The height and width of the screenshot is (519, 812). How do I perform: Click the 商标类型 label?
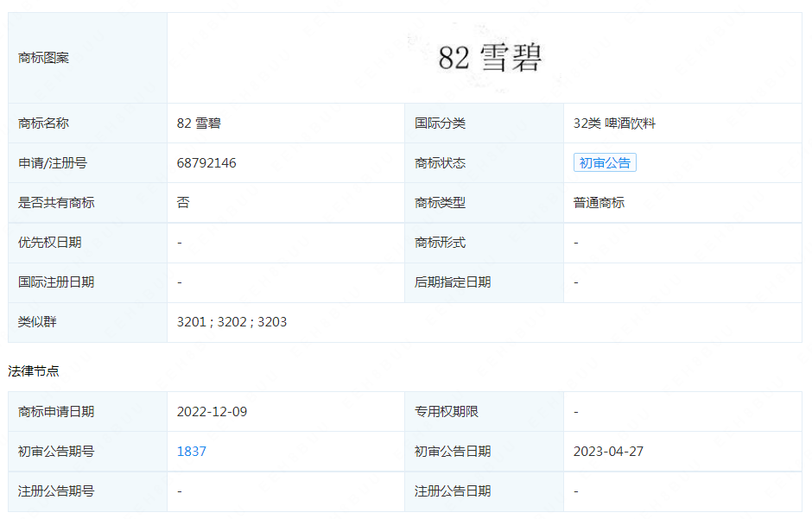(x=441, y=202)
